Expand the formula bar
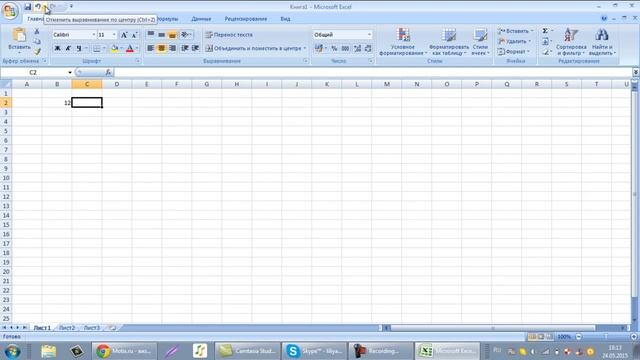Viewport: 640px width, 360px height. (x=636, y=72)
